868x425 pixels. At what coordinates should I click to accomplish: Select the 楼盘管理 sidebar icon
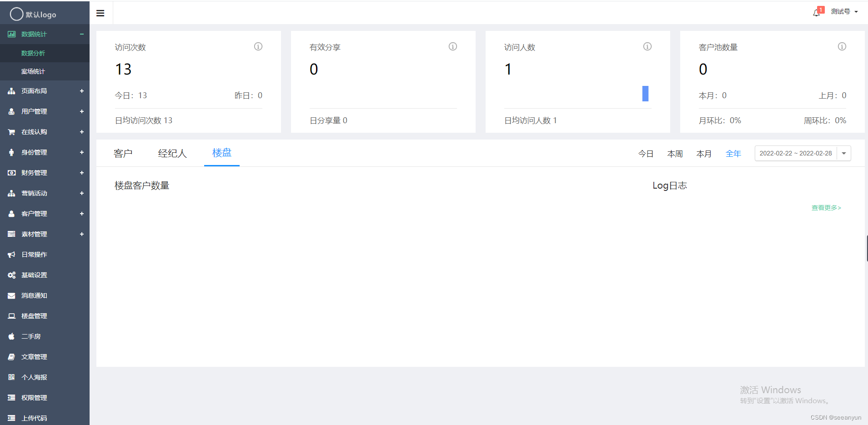(11, 315)
